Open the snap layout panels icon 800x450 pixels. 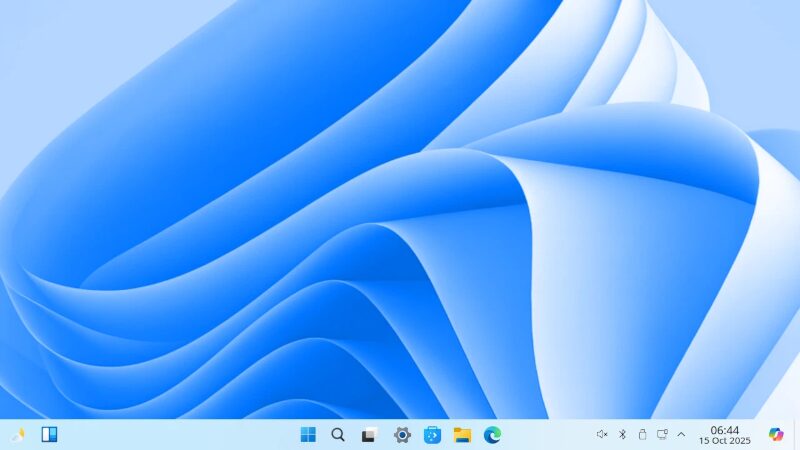click(49, 435)
